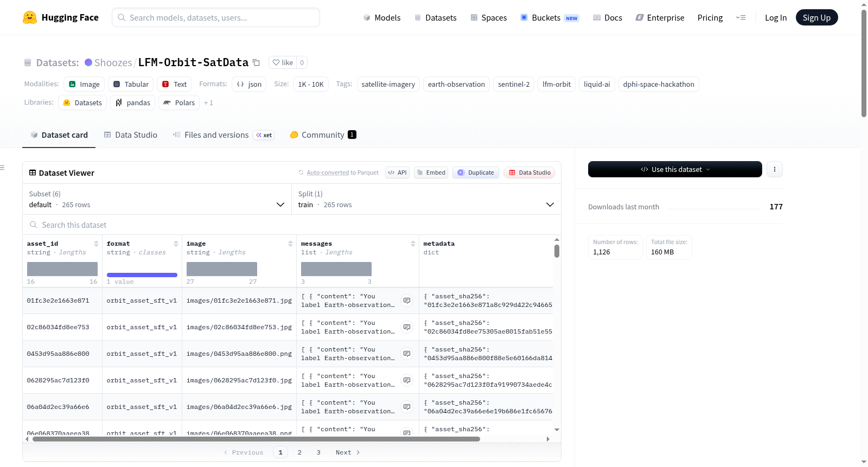Click the Sign Up button
868x467 pixels.
click(x=816, y=17)
